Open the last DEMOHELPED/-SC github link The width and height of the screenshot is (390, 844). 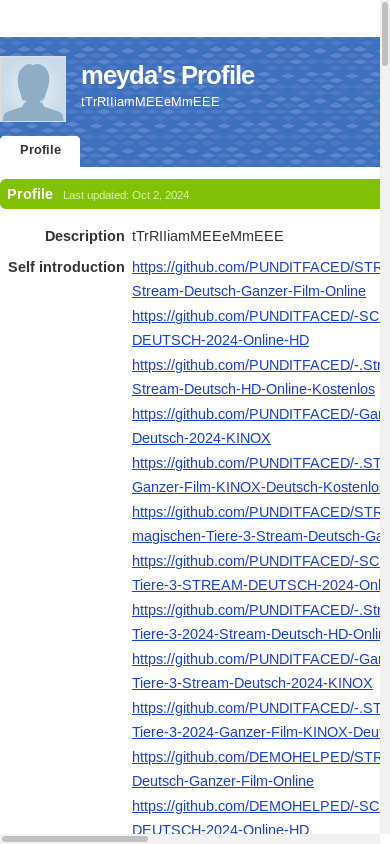click(256, 806)
